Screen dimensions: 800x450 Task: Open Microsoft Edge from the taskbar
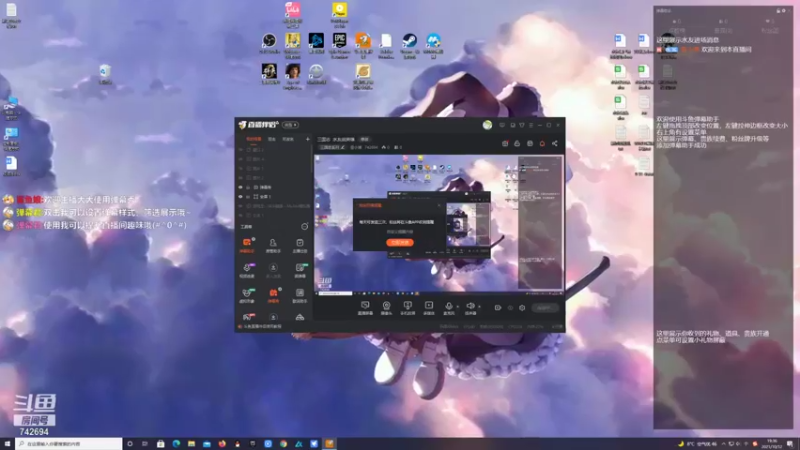[176, 444]
